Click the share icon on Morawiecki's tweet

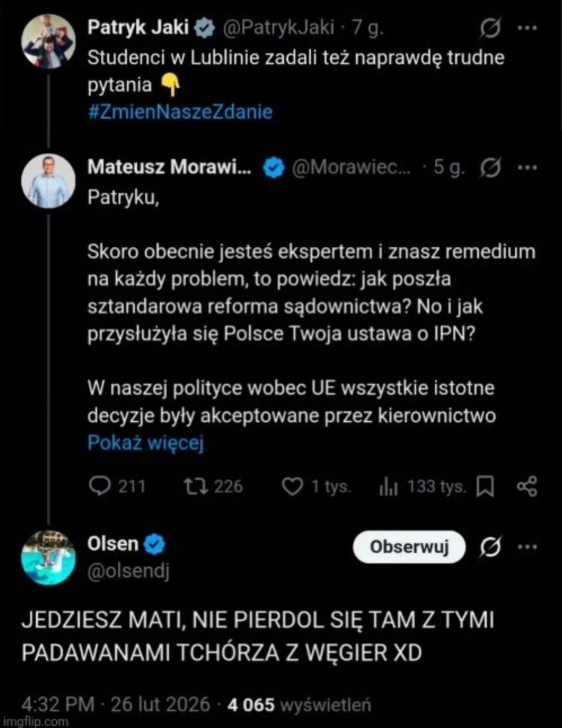527,487
